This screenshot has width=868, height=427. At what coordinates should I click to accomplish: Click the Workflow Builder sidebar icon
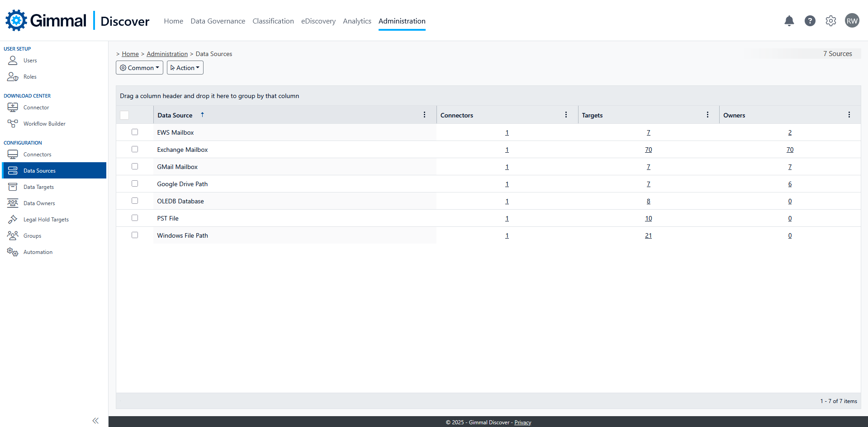pyautogui.click(x=13, y=123)
